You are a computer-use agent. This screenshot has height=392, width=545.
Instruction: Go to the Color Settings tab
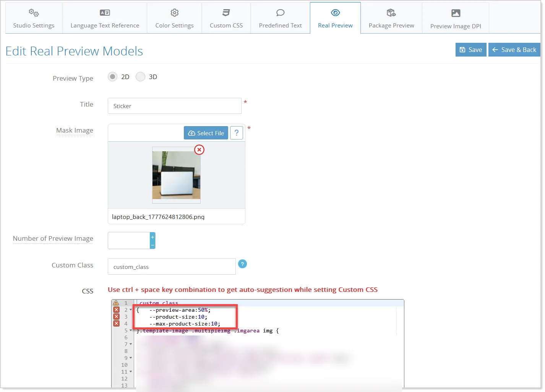coord(174,18)
